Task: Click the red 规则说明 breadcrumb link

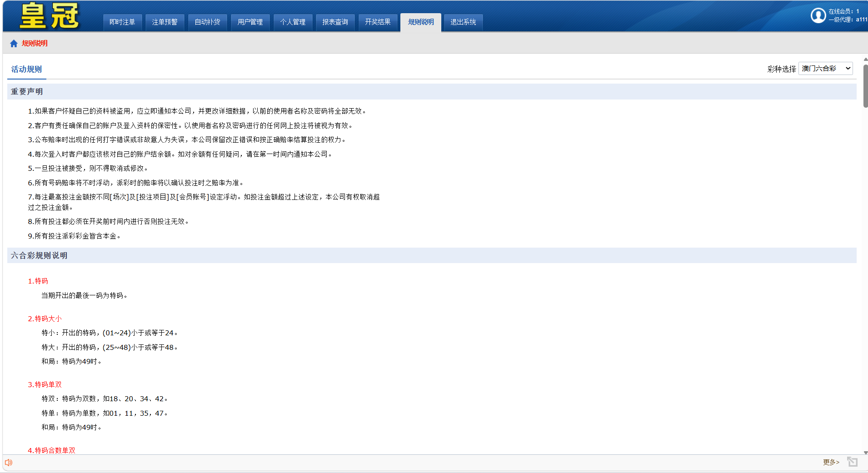Action: coord(35,44)
